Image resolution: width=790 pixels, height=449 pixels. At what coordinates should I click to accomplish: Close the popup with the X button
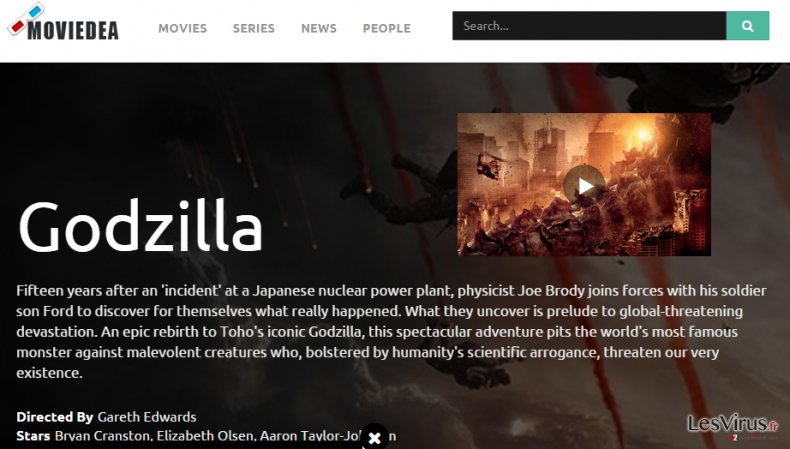pyautogui.click(x=374, y=438)
